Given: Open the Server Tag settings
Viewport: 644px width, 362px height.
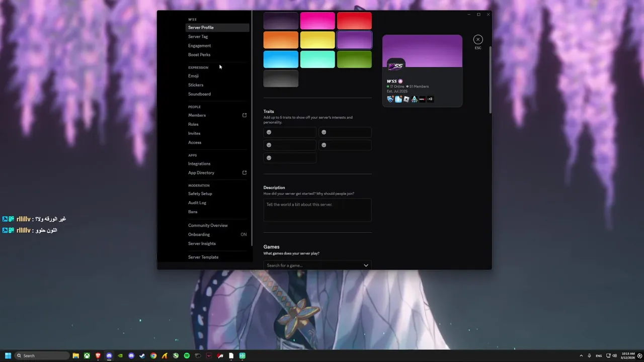Looking at the screenshot, I should pyautogui.click(x=217, y=37).
